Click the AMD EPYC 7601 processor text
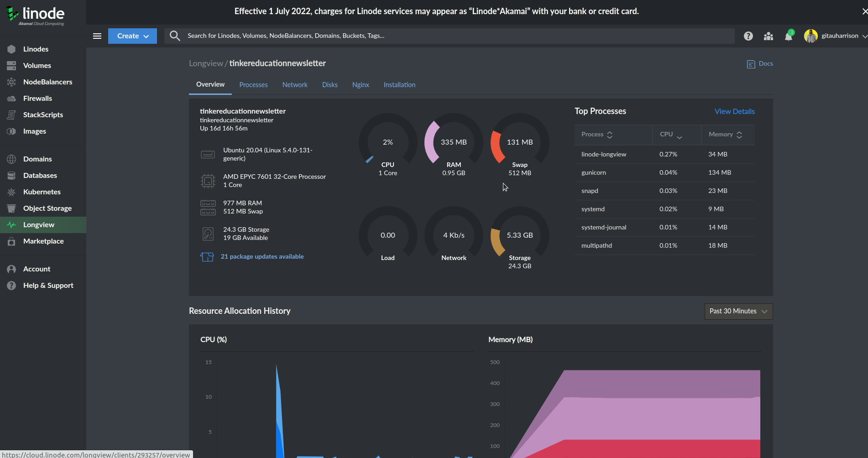Screen dimensions: 868x458 pos(274,177)
